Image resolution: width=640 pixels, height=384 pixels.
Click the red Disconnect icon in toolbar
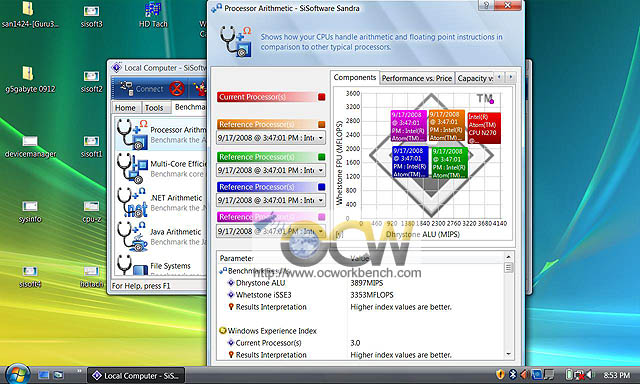click(177, 89)
